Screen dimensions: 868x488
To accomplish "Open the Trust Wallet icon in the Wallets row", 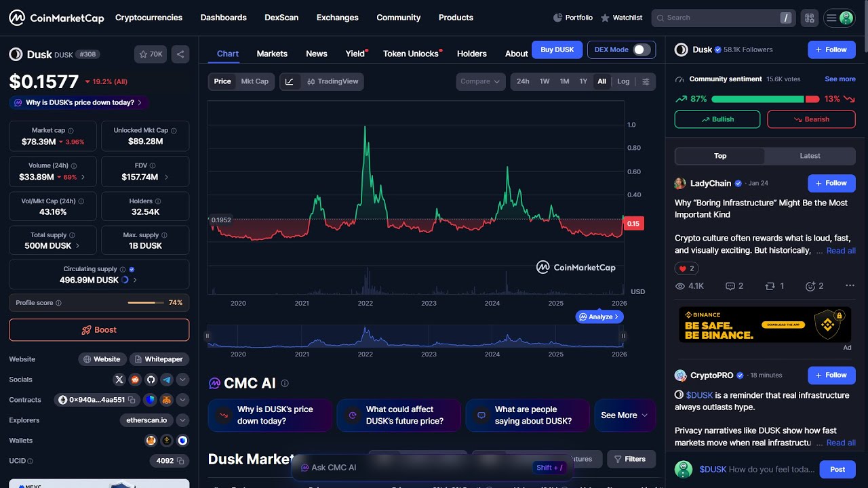I will pos(182,441).
